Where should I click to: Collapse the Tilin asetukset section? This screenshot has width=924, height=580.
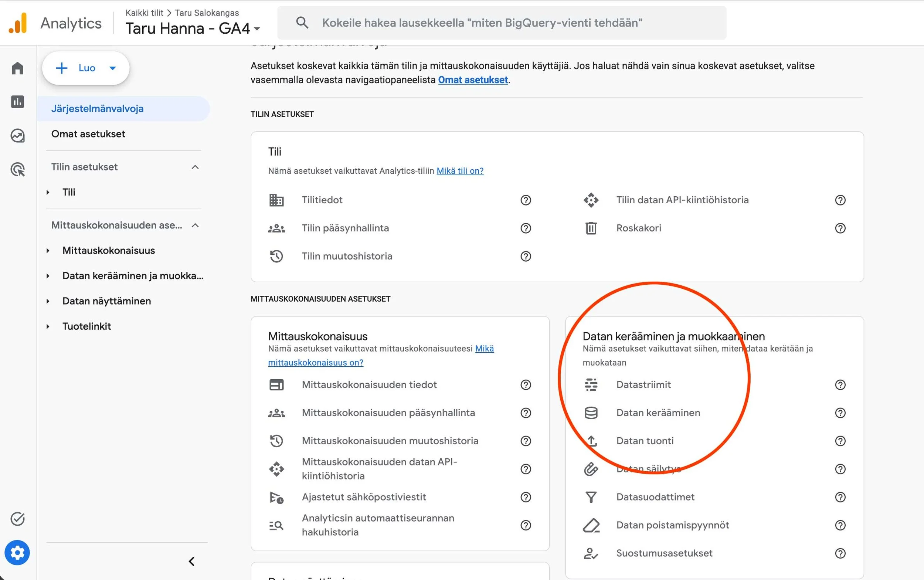[195, 167]
